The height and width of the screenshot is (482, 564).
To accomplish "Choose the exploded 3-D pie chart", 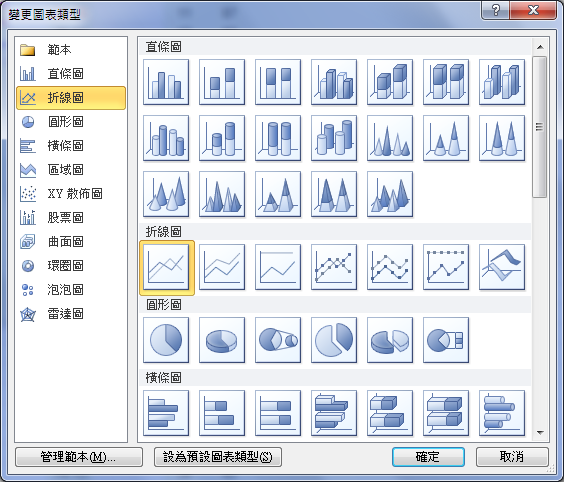I will 390,340.
